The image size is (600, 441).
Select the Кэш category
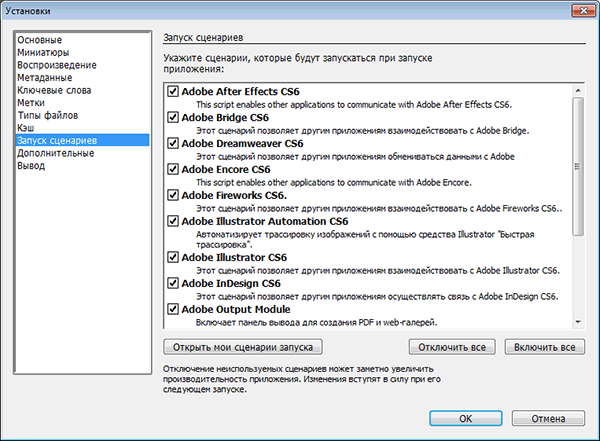tap(82, 128)
